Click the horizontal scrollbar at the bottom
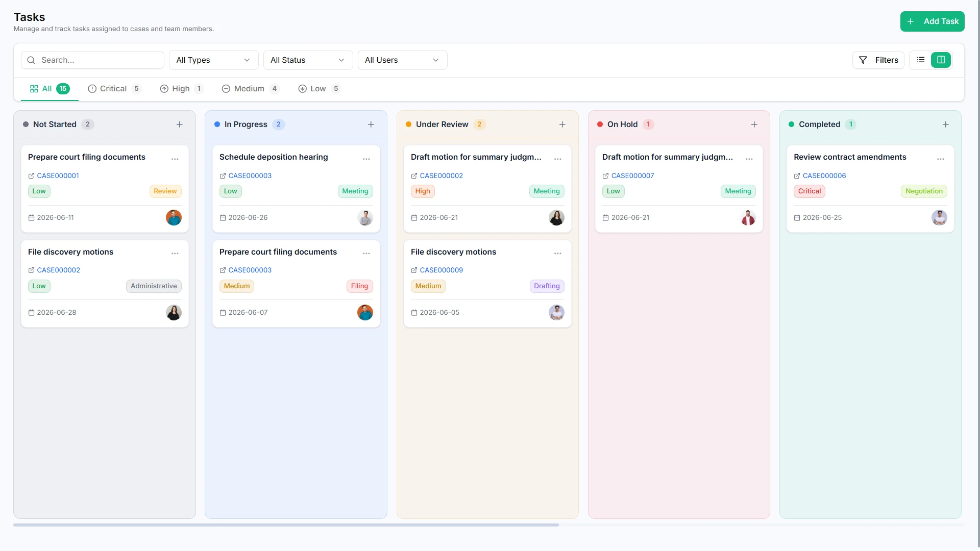Screen dimensions: 980x551 pyautogui.click(x=286, y=524)
